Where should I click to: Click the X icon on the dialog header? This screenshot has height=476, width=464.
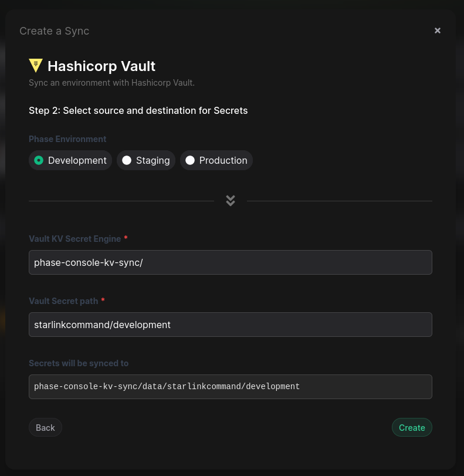point(438,30)
